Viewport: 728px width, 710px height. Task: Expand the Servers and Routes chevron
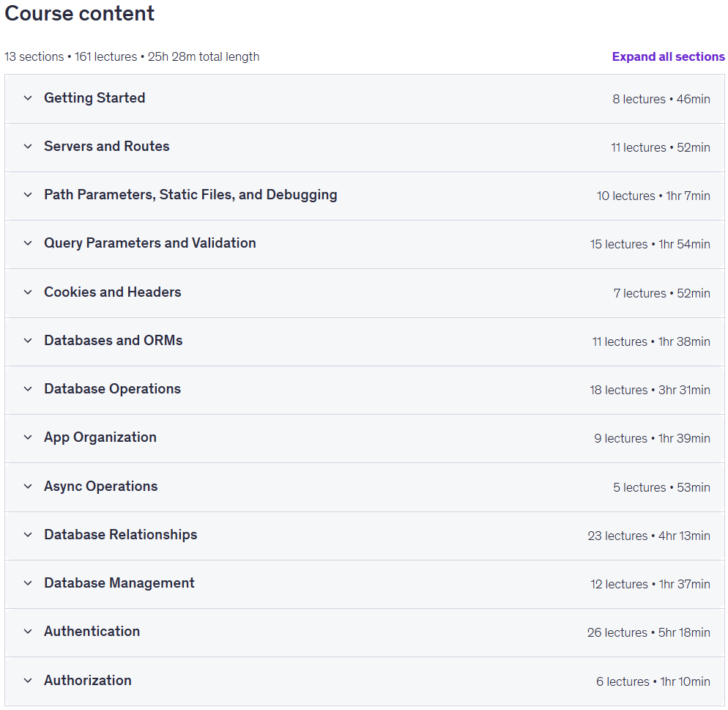(28, 147)
